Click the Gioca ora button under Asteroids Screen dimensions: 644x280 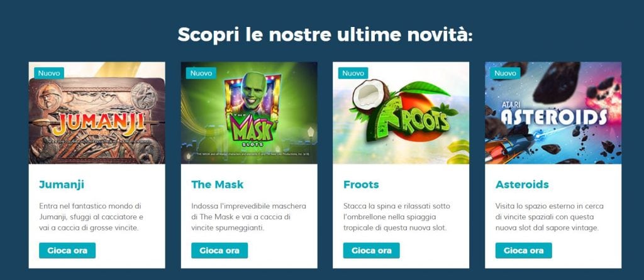coord(524,250)
